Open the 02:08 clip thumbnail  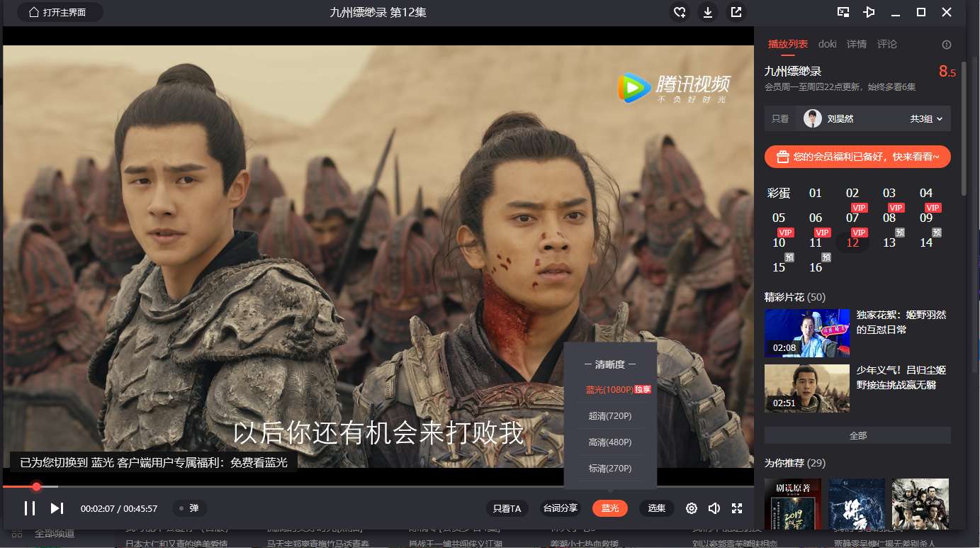(x=807, y=332)
